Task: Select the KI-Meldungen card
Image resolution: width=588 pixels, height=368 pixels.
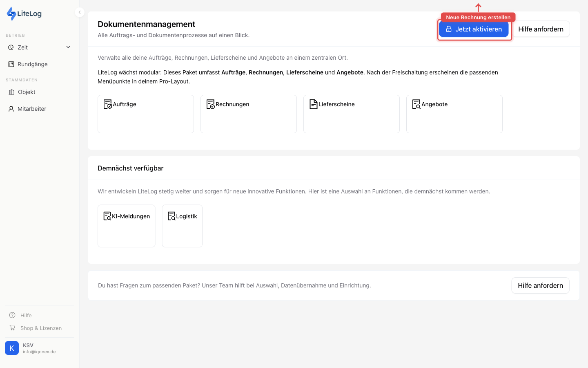Action: 126,225
